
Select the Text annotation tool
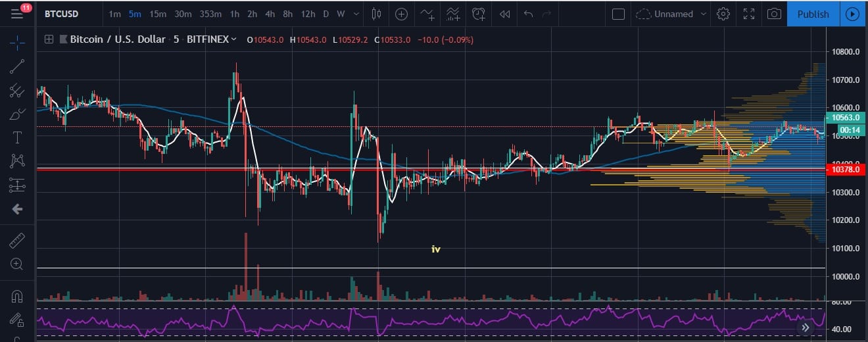tap(17, 137)
